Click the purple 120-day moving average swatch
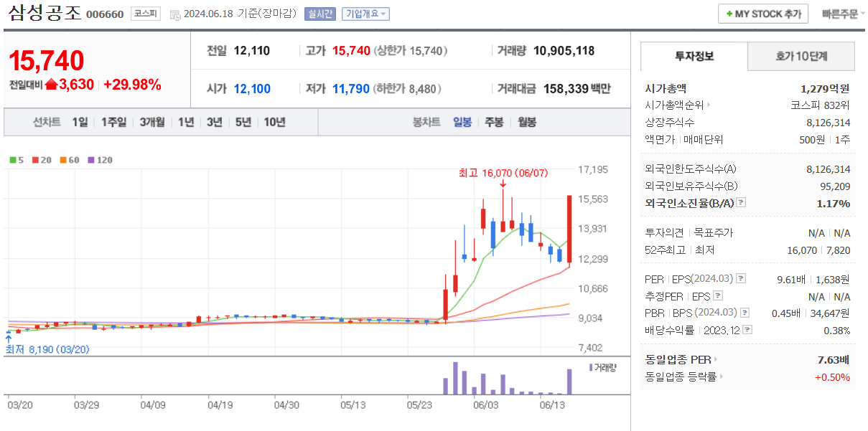Viewport: 868px width, 431px height. pyautogui.click(x=91, y=160)
